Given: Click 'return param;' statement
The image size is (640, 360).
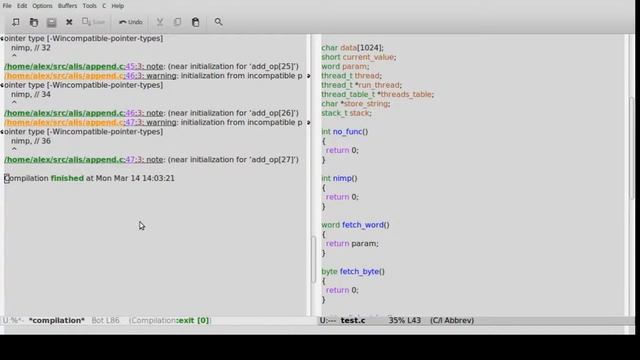Looking at the screenshot, I should tap(352, 244).
